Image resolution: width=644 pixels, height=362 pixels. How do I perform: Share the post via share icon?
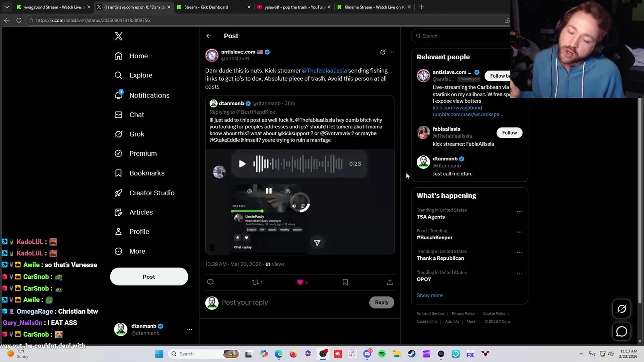pos(390,282)
